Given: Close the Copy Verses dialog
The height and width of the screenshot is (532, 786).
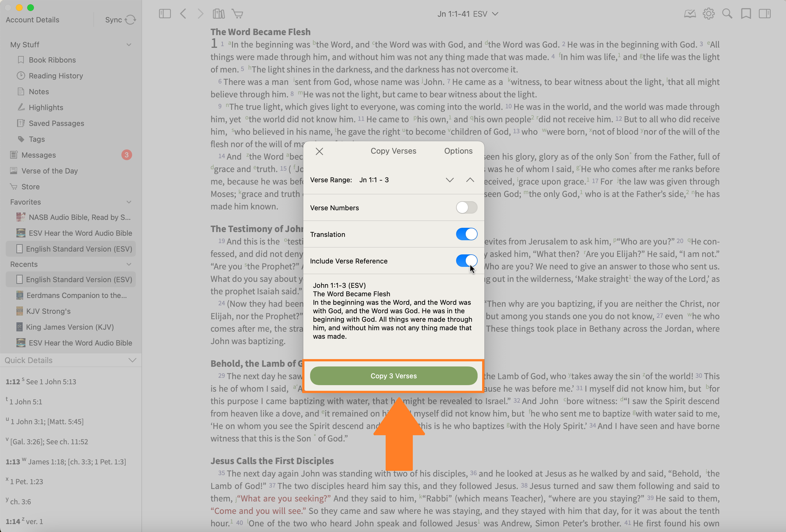Looking at the screenshot, I should 319,151.
